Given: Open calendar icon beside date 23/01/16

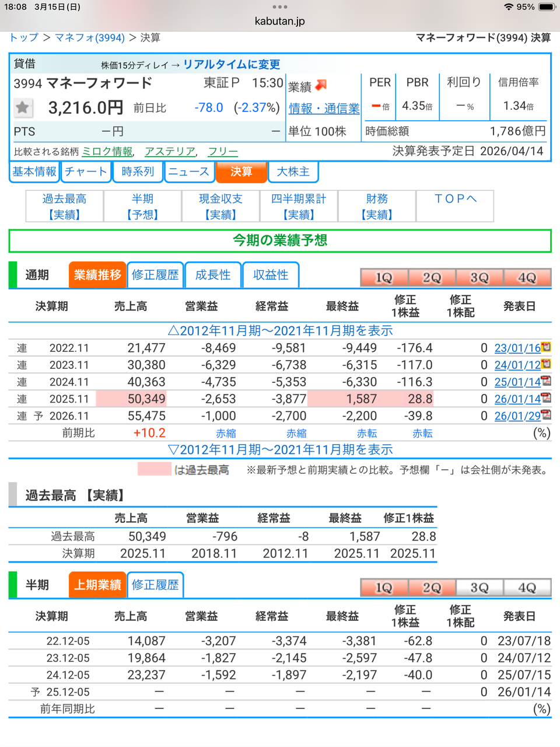Looking at the screenshot, I should pyautogui.click(x=545, y=347).
